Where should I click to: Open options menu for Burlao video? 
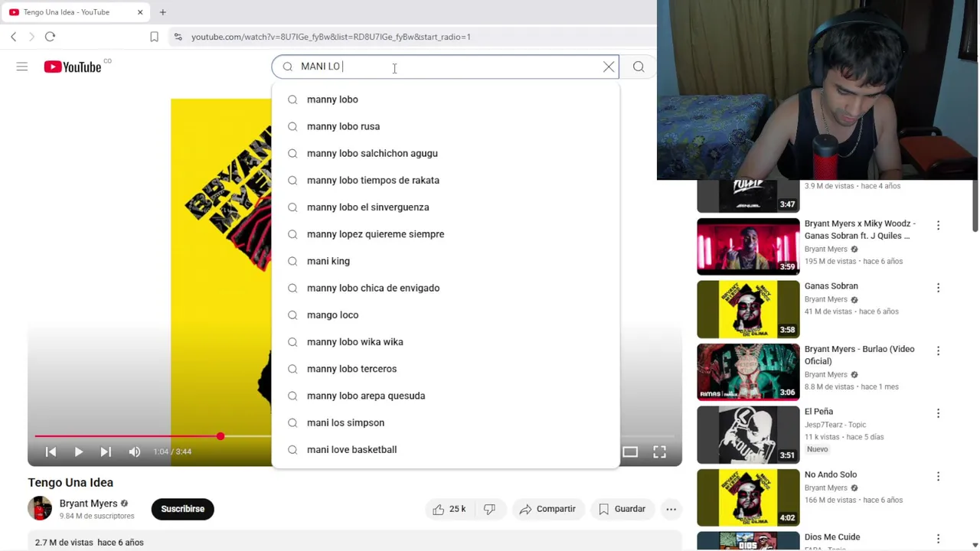938,350
